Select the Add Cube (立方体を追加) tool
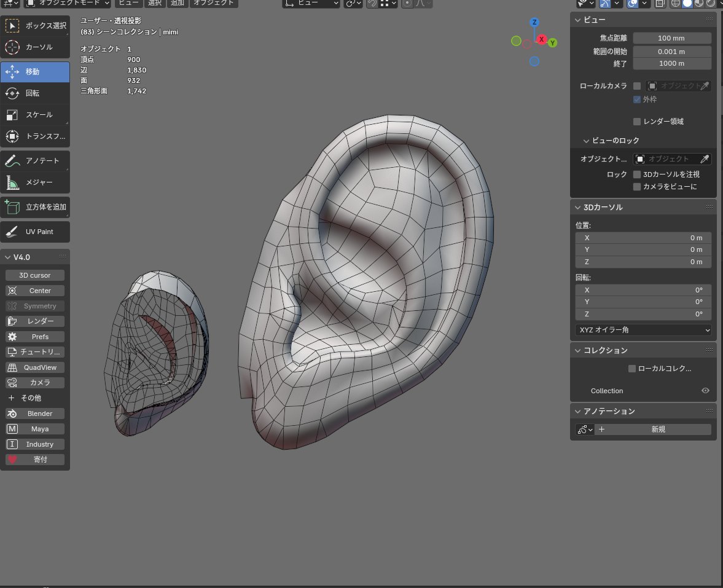 pos(35,207)
